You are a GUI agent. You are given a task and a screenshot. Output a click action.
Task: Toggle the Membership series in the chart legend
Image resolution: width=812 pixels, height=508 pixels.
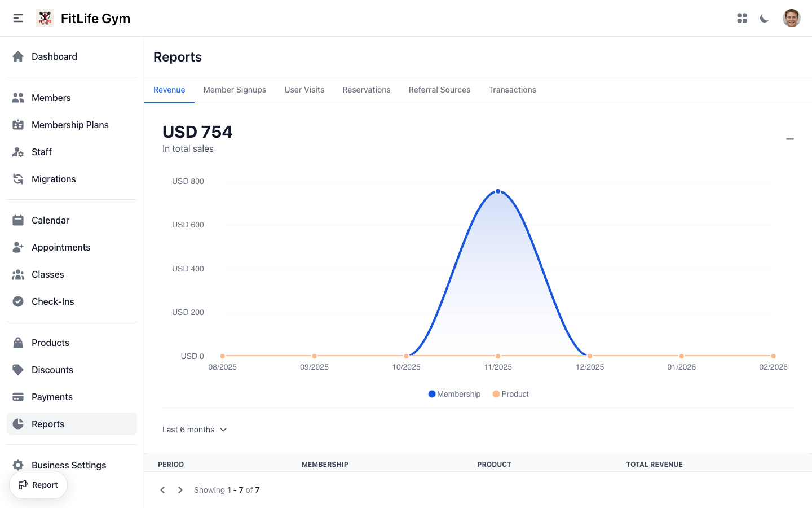coord(454,393)
